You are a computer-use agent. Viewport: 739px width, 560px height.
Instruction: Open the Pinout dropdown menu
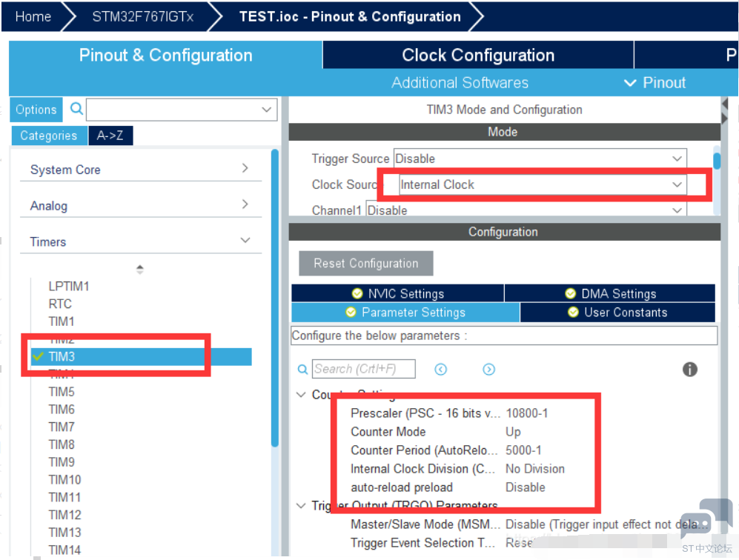655,83
